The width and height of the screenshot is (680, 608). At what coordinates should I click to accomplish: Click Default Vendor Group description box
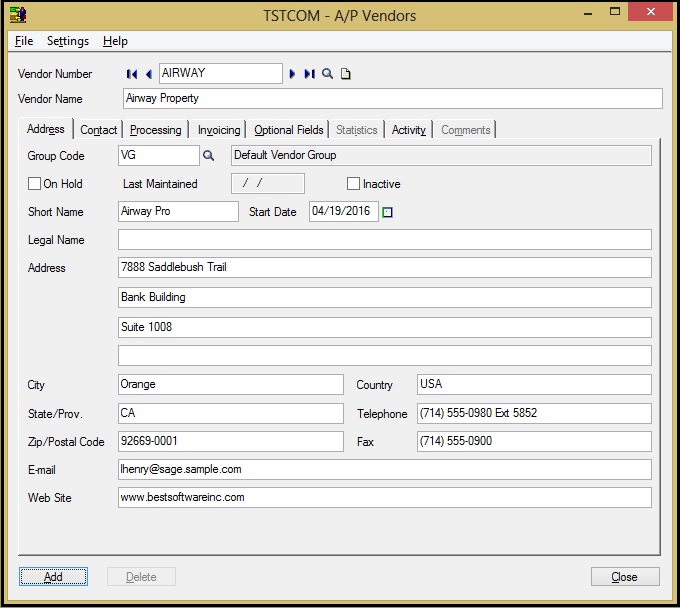tap(441, 155)
